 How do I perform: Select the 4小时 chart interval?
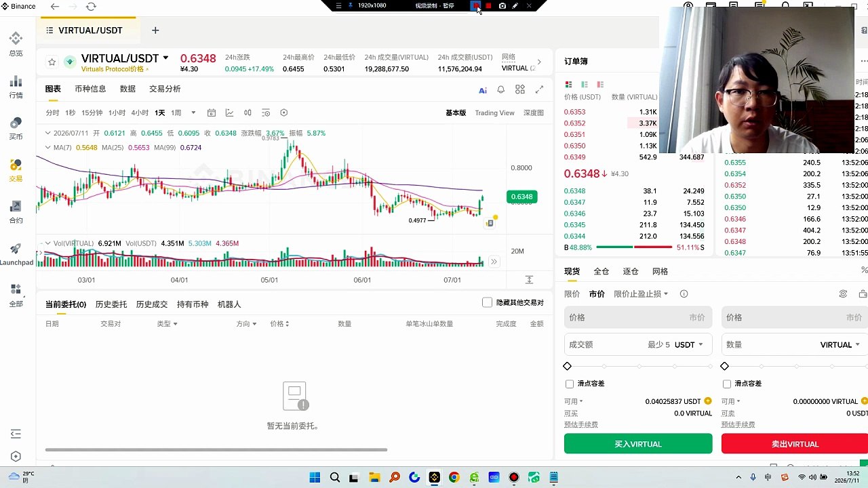click(140, 113)
